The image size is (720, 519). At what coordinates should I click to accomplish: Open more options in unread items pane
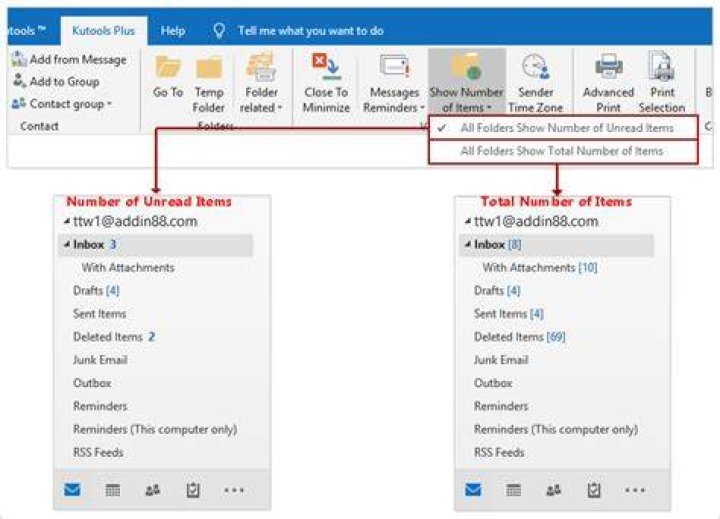[234, 490]
